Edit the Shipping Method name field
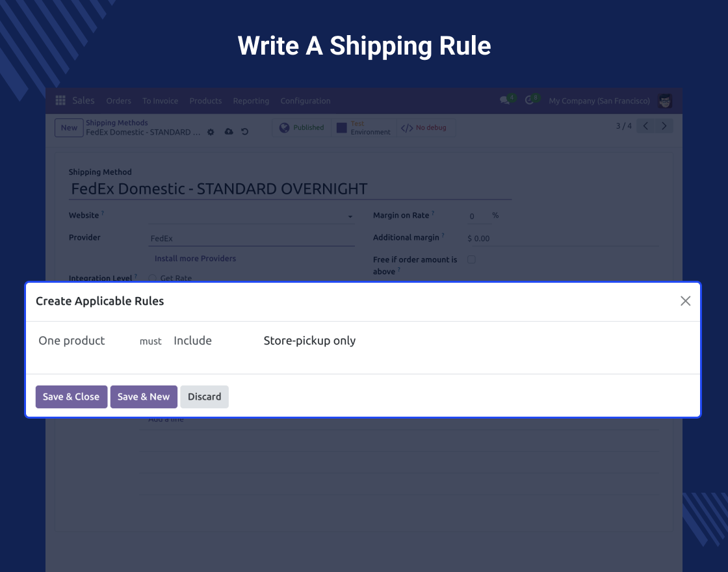The width and height of the screenshot is (728, 572). [290, 189]
